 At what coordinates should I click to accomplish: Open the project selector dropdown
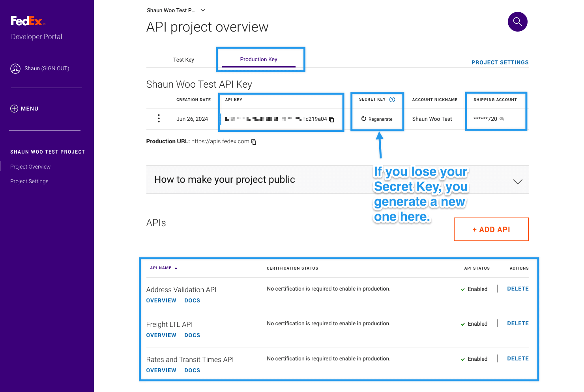(x=203, y=10)
